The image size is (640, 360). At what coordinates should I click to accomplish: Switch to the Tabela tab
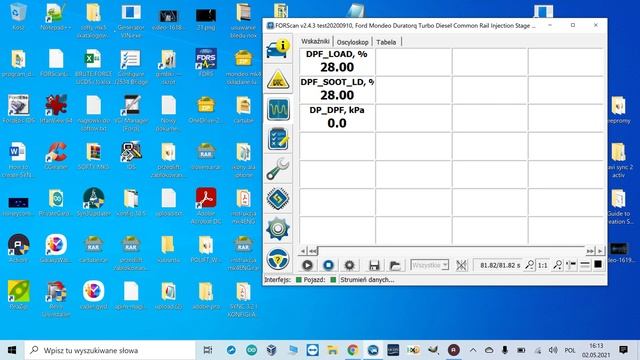click(386, 42)
